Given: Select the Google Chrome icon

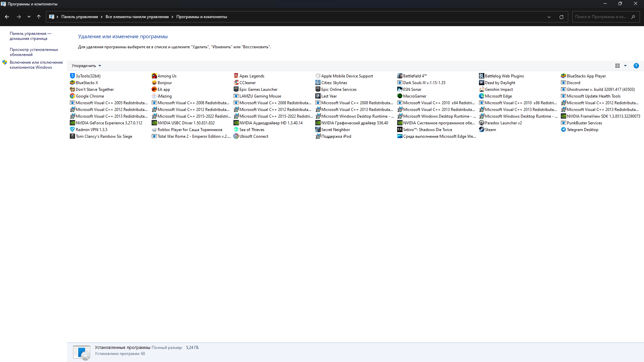Looking at the screenshot, I should pyautogui.click(x=72, y=96).
